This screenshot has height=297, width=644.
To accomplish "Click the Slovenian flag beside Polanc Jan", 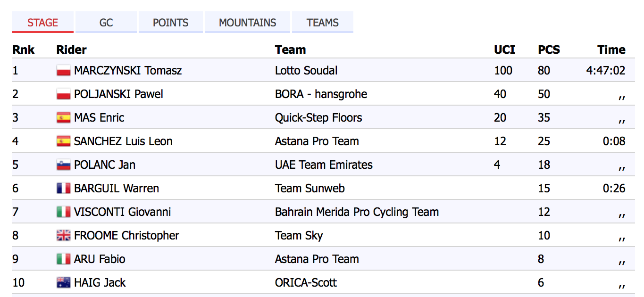I will coord(63,165).
